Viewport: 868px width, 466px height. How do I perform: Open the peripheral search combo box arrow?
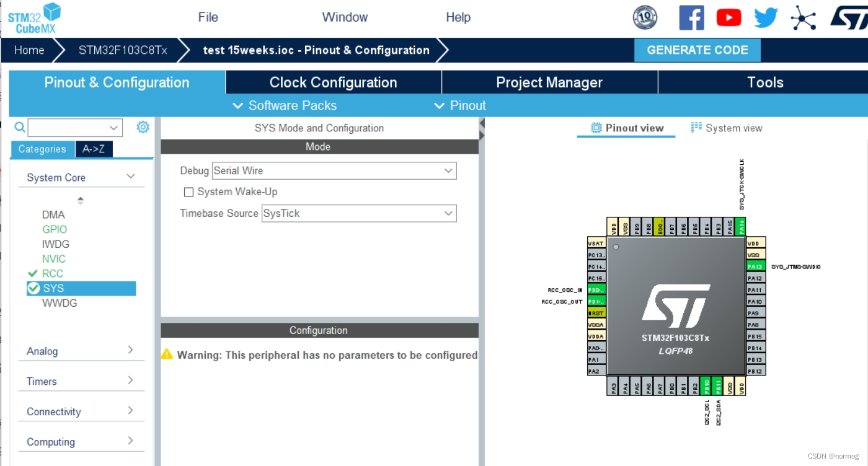113,128
